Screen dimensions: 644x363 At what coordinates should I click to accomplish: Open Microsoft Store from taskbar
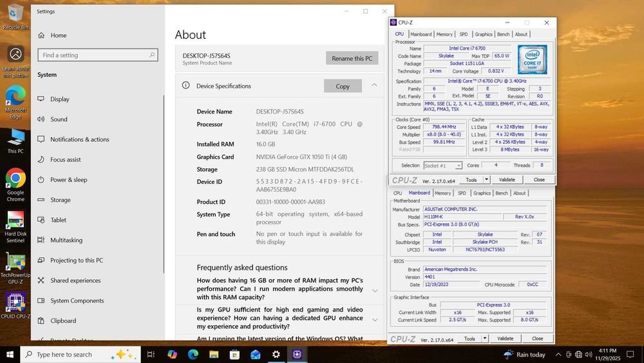(234, 355)
